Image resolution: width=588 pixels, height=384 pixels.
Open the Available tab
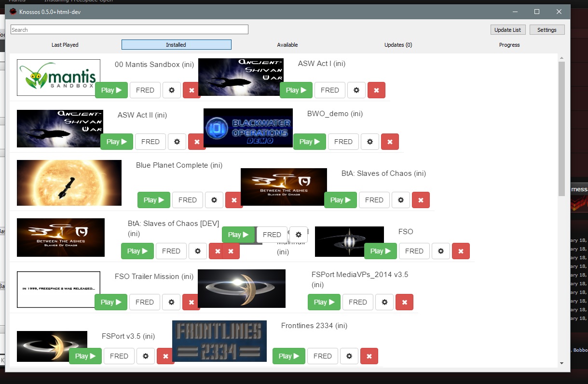[287, 45]
